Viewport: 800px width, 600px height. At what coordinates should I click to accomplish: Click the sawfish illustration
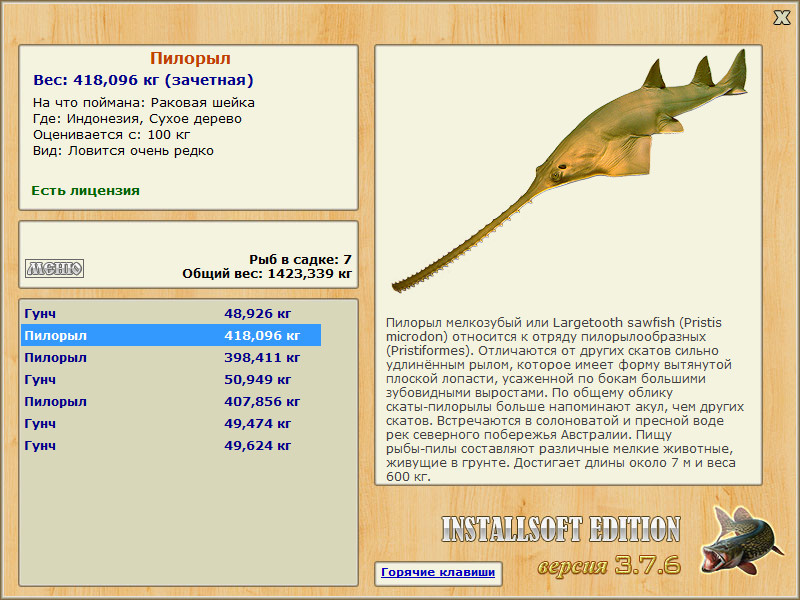pyautogui.click(x=569, y=171)
